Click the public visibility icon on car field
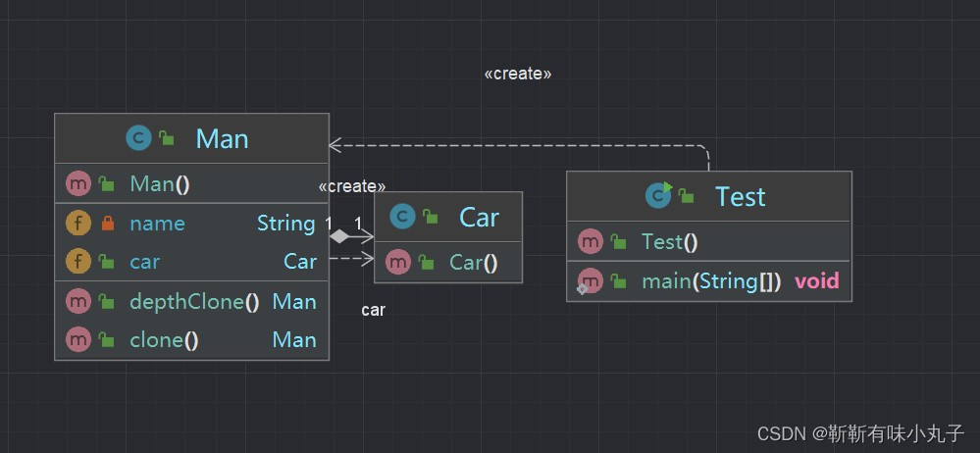This screenshot has height=453, width=980. 107,262
